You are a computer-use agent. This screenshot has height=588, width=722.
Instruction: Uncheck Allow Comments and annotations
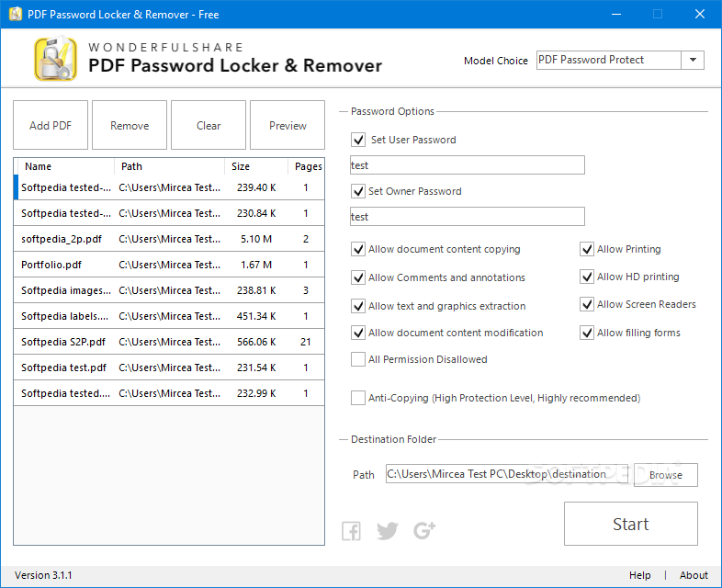point(358,277)
